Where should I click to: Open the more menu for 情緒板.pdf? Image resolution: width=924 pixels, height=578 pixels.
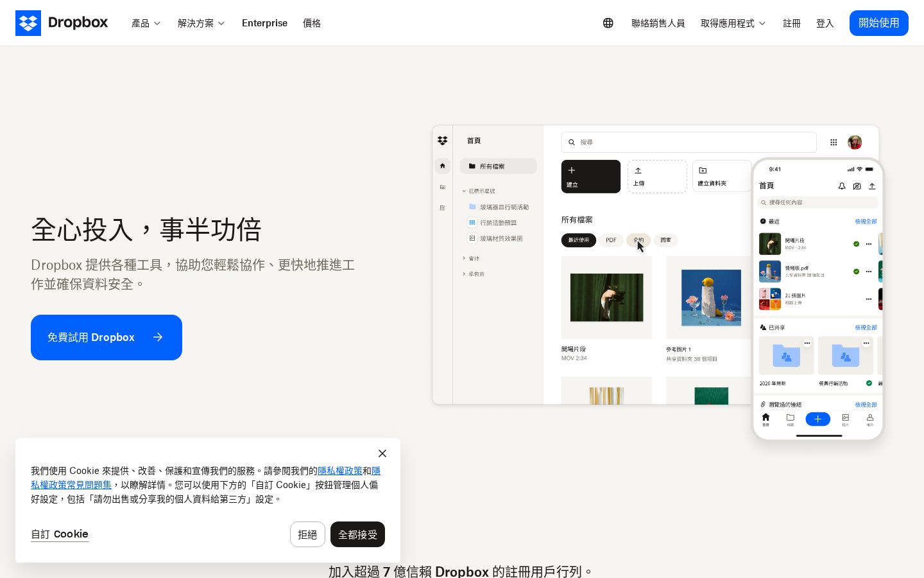point(869,272)
